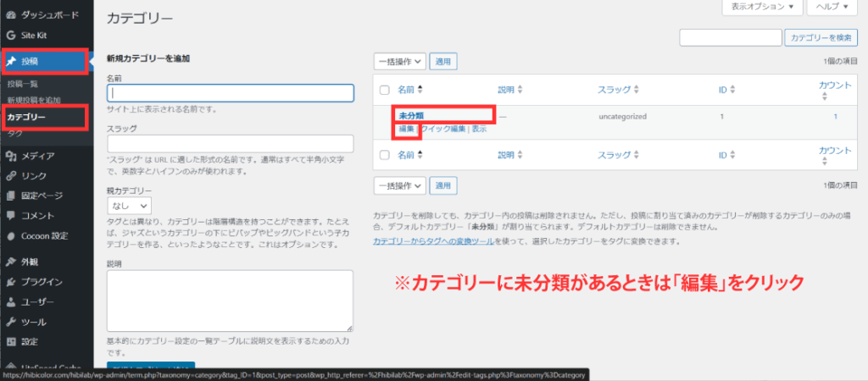The width and height of the screenshot is (868, 381).
Task: Click the 編集 link under 未分類
Action: pos(407,130)
